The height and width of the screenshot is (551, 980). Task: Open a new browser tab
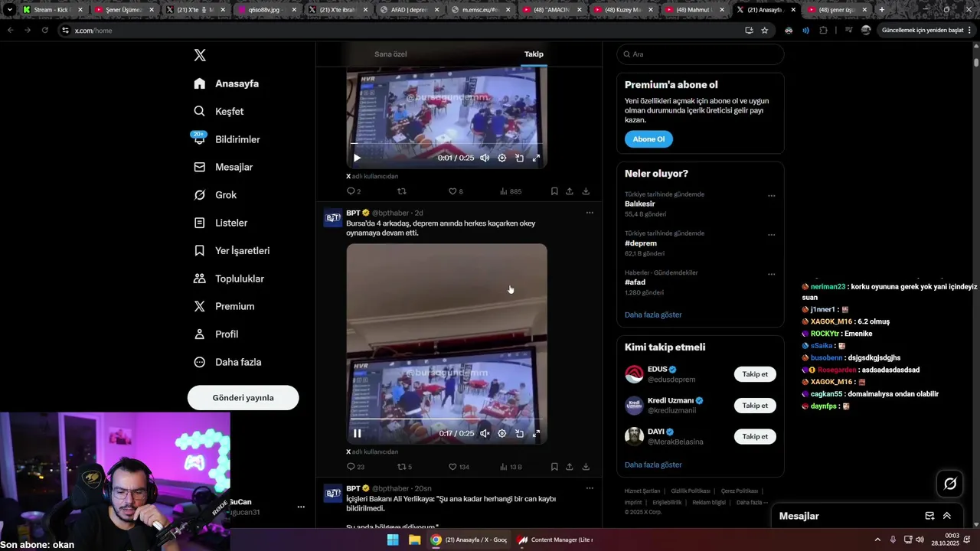click(882, 9)
